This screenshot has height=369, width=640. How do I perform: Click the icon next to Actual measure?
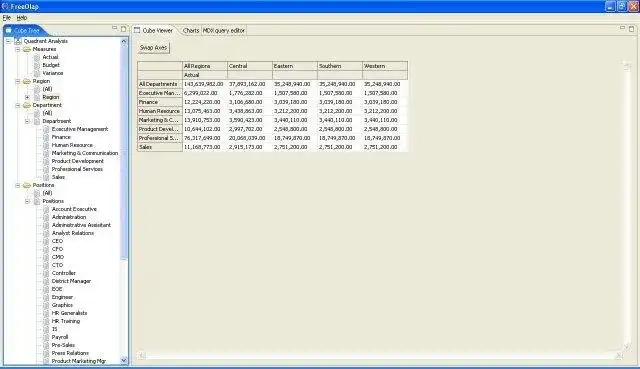37,57
